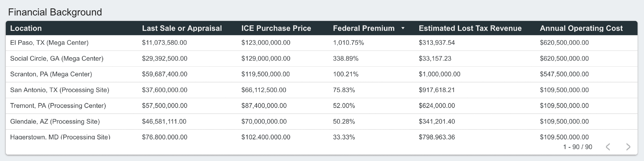Viewport: 644px width, 161px height.
Task: Click the next page arrow icon
Action: (x=628, y=147)
